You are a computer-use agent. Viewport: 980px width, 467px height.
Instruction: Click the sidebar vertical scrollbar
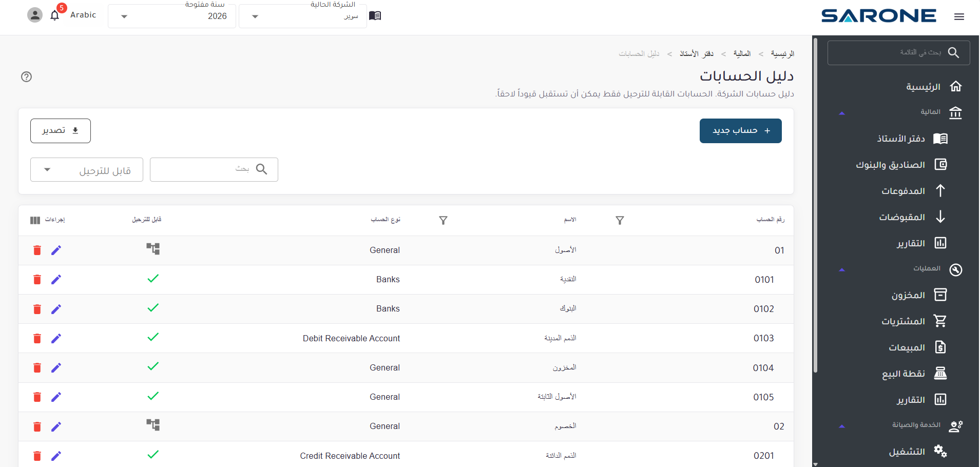point(815,205)
